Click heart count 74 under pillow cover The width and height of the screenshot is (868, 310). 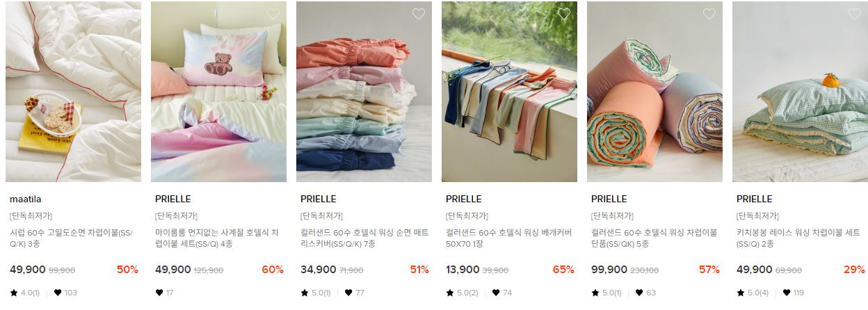coord(501,293)
